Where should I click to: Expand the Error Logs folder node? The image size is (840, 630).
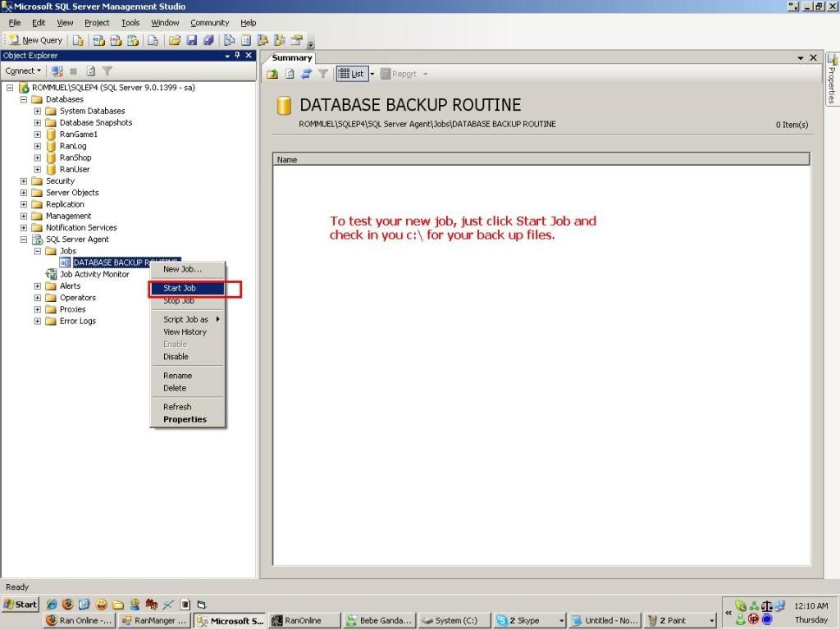click(x=38, y=321)
